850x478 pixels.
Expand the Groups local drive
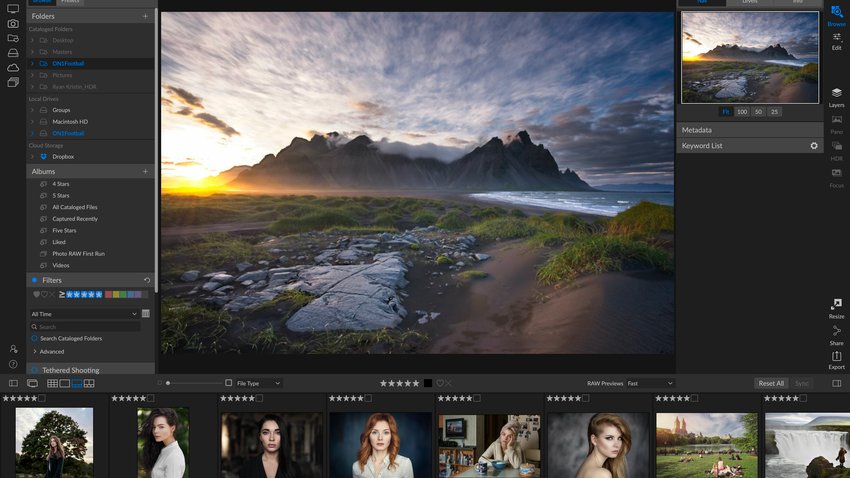point(32,110)
